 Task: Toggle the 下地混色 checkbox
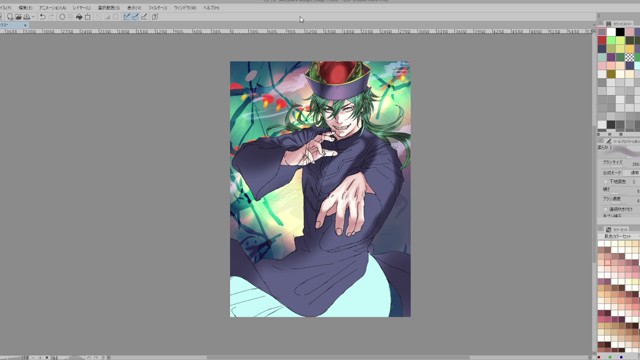(606, 181)
